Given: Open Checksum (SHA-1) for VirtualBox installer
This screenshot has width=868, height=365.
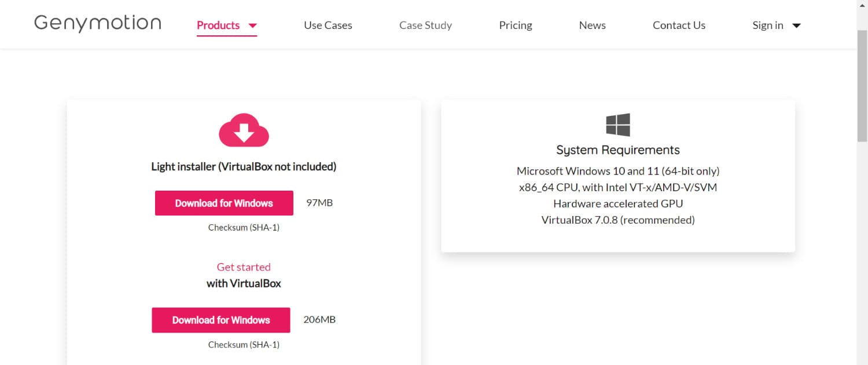Looking at the screenshot, I should pyautogui.click(x=244, y=345).
